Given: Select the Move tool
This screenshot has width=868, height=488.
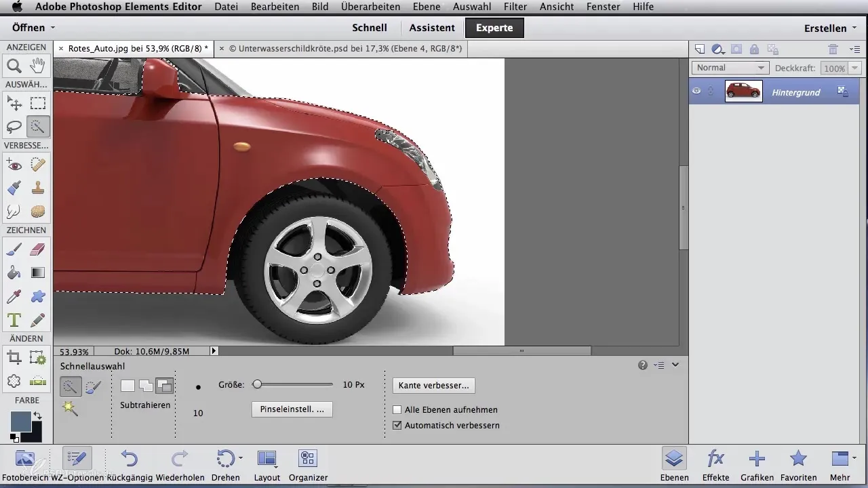Looking at the screenshot, I should [14, 103].
